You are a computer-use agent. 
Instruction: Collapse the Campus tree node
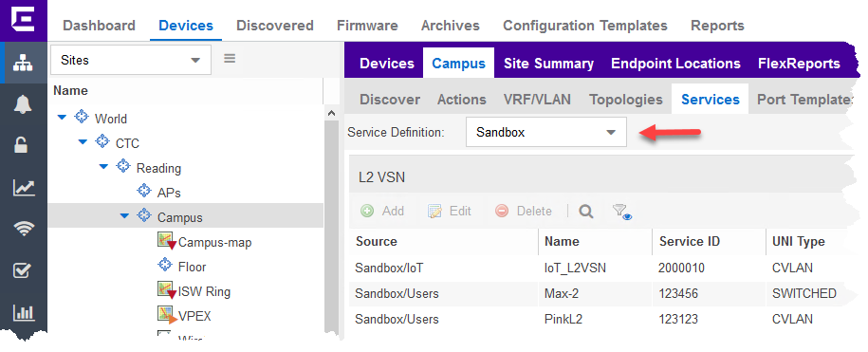point(124,216)
